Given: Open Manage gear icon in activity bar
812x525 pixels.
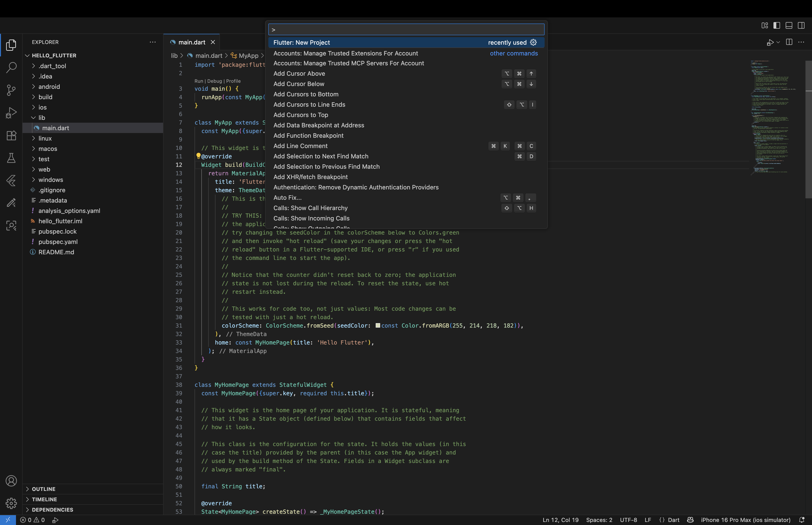Looking at the screenshot, I should 11,503.
